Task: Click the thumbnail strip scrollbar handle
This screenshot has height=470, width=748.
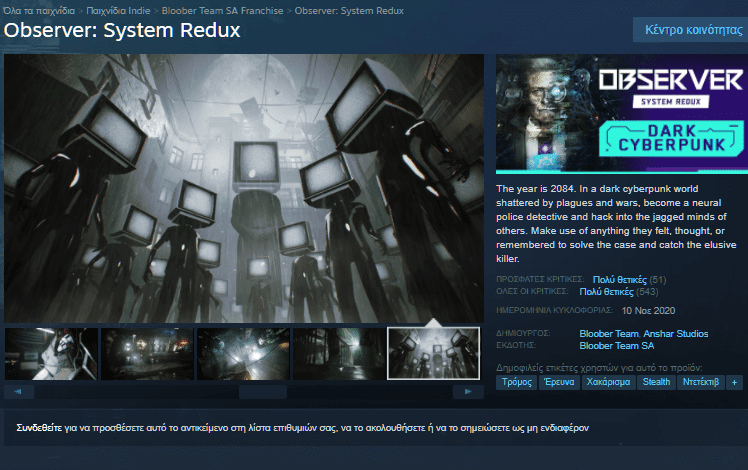Action: [x=263, y=392]
